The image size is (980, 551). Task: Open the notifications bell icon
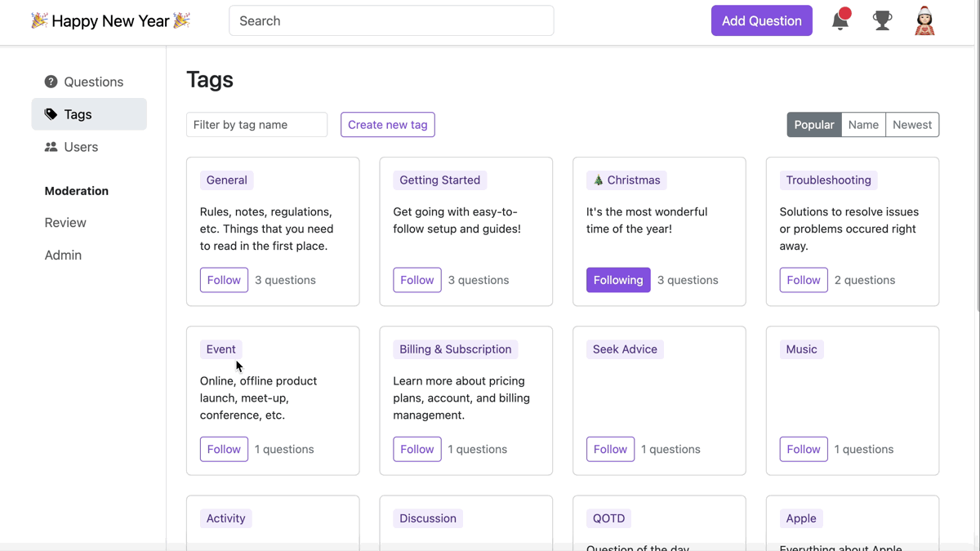coord(840,20)
